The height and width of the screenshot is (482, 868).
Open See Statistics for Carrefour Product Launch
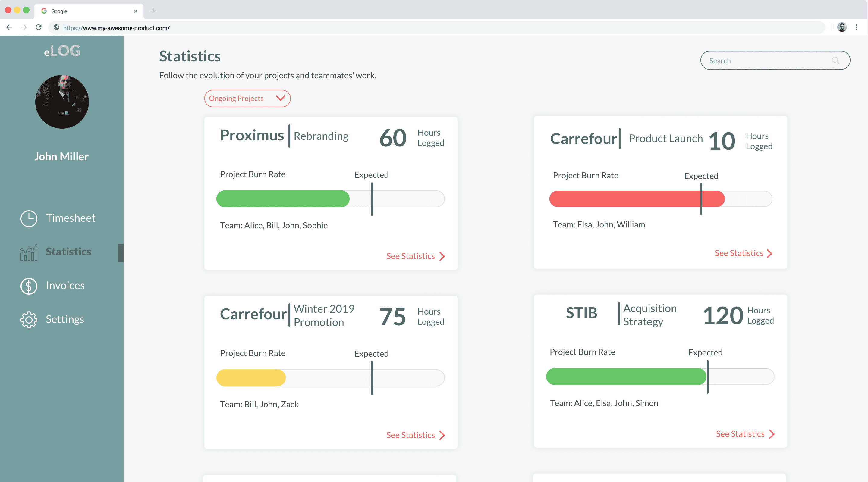point(743,253)
